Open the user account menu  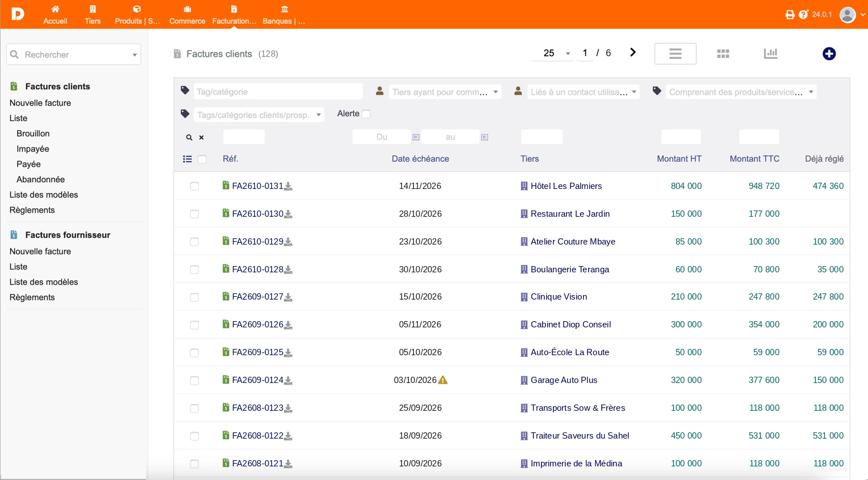click(852, 15)
